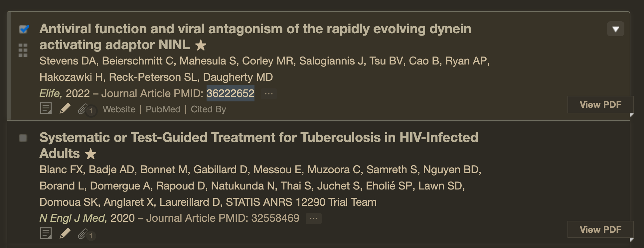Screen dimensions: 644x248
Task: Click the Cited By link
Action: (x=208, y=109)
